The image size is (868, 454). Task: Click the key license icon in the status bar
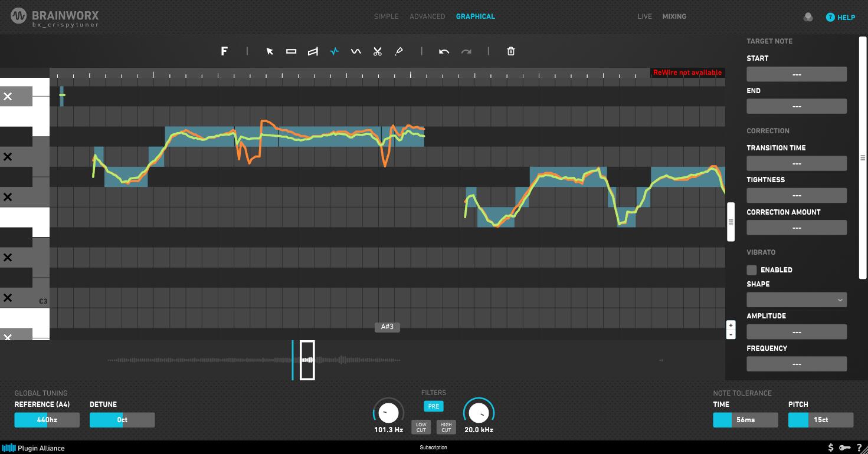point(846,448)
